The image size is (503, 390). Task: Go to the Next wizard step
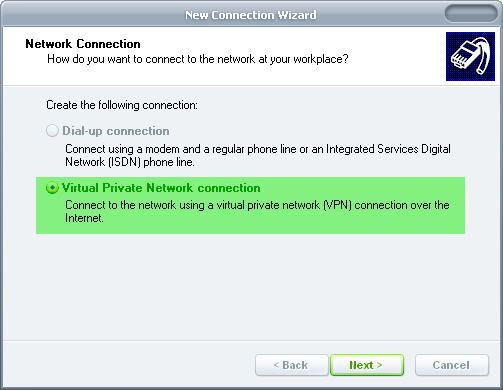pyautogui.click(x=367, y=365)
